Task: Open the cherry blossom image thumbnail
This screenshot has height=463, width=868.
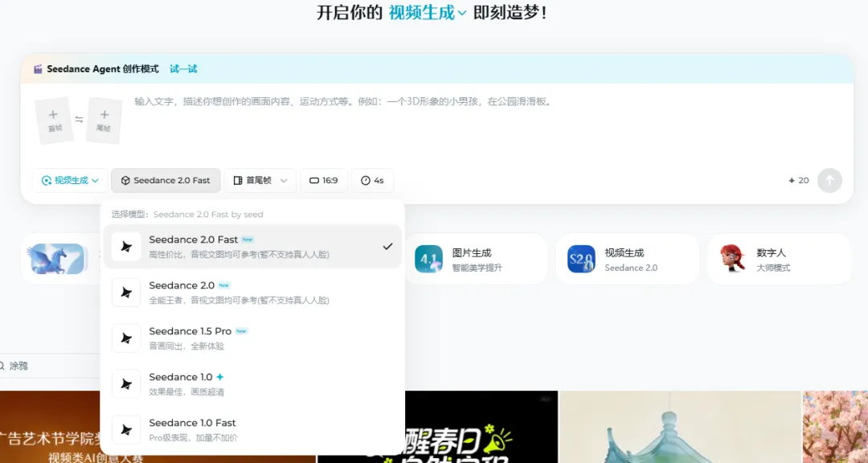Action: pyautogui.click(x=835, y=427)
